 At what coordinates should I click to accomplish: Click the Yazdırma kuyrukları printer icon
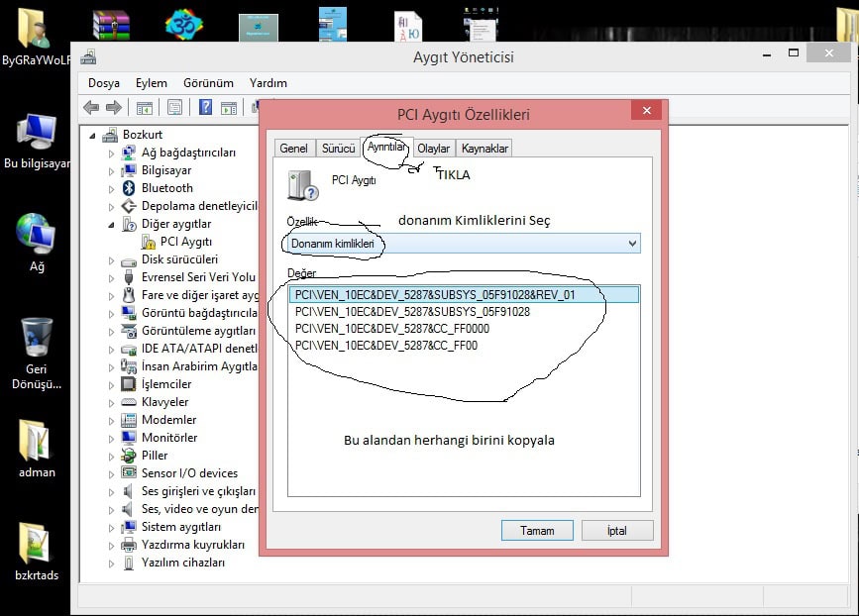pyautogui.click(x=128, y=545)
